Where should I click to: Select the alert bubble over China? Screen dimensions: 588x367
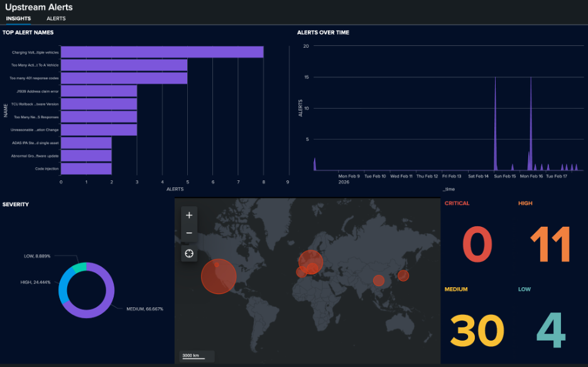(378, 280)
